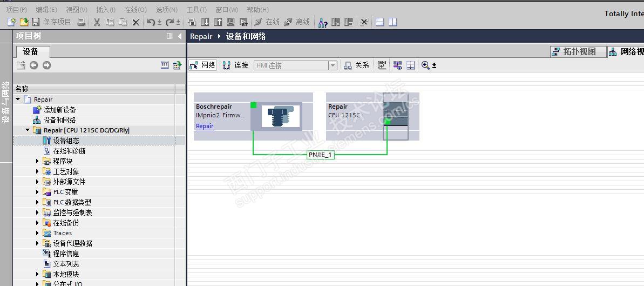Open the 编辑(E) menu
644x286 pixels.
click(46, 10)
